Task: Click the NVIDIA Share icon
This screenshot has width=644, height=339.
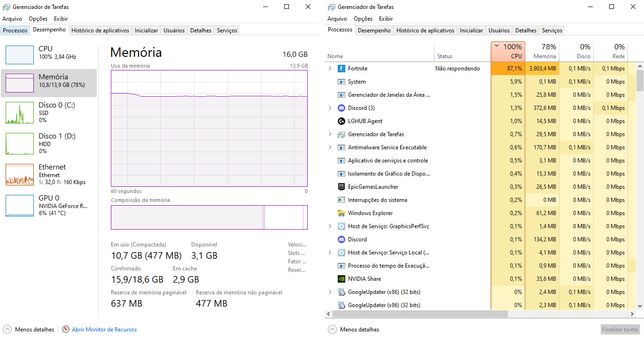Action: tap(341, 279)
